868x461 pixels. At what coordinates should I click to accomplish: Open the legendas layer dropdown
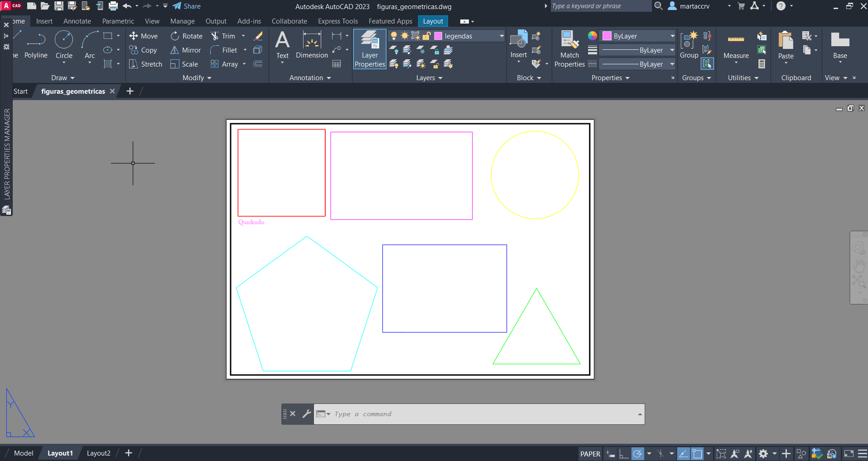pyautogui.click(x=502, y=36)
